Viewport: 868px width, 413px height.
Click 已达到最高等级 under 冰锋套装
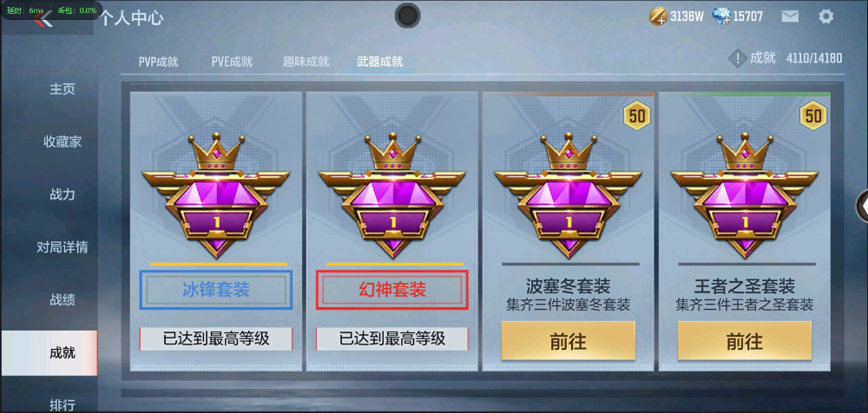216,338
